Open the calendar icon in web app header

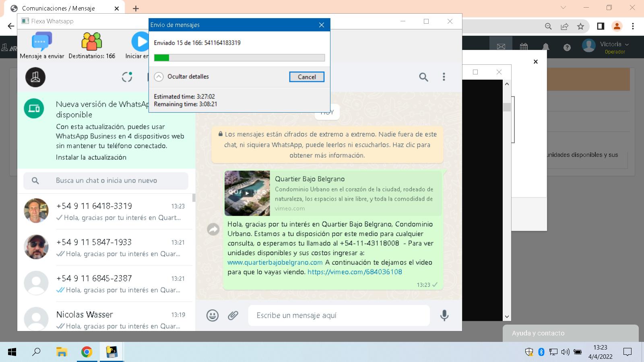524,47
